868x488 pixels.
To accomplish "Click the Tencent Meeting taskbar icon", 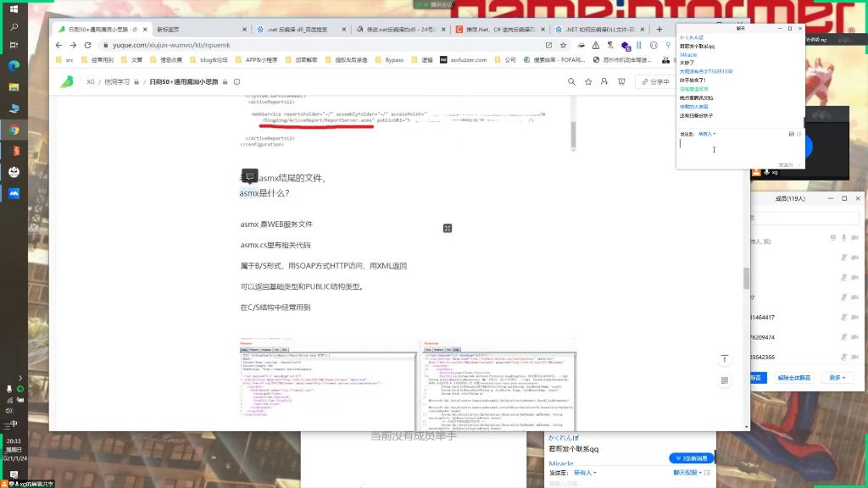I will 14,193.
